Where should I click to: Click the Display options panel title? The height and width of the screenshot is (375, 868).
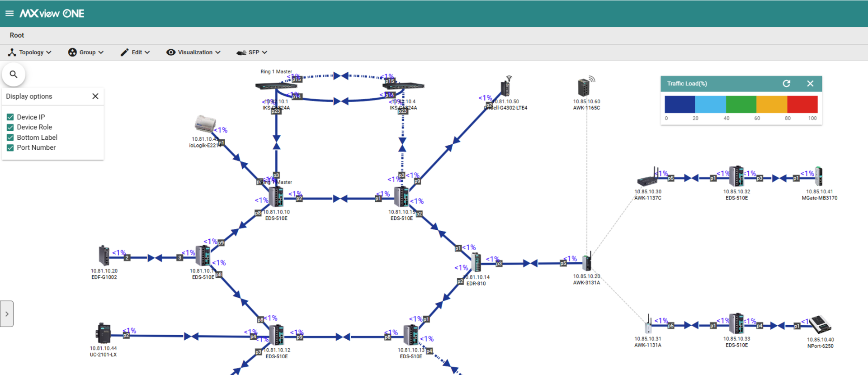29,96
